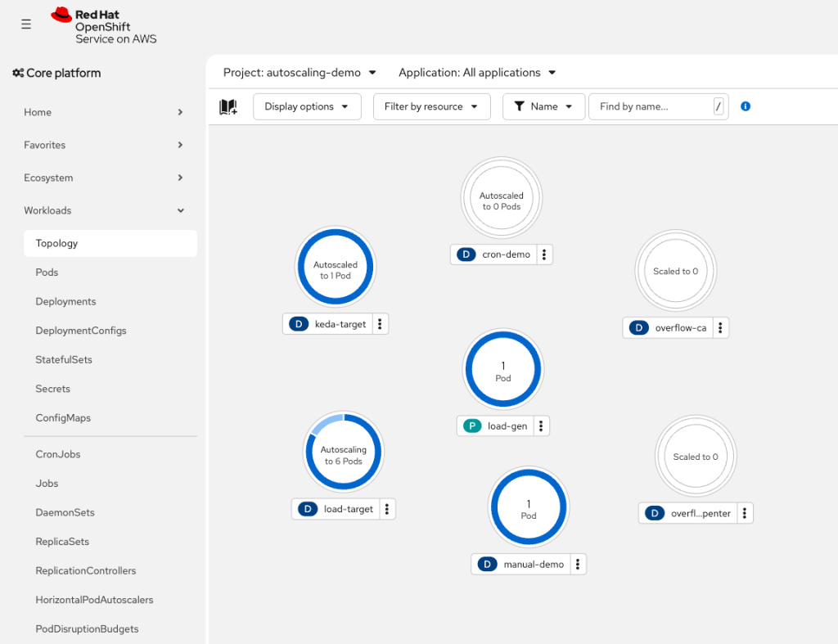
Task: Open the Core platform perspective switcher
Action: [x=56, y=73]
